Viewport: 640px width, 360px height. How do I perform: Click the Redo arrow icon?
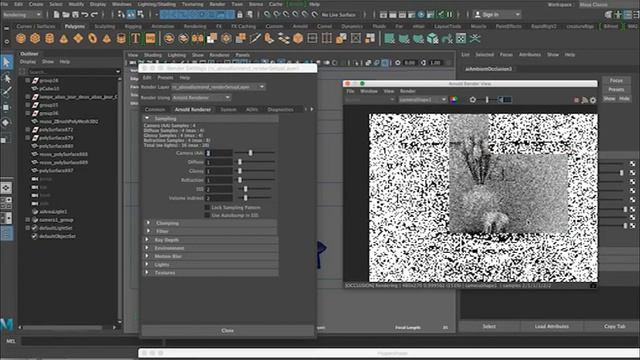click(94, 15)
